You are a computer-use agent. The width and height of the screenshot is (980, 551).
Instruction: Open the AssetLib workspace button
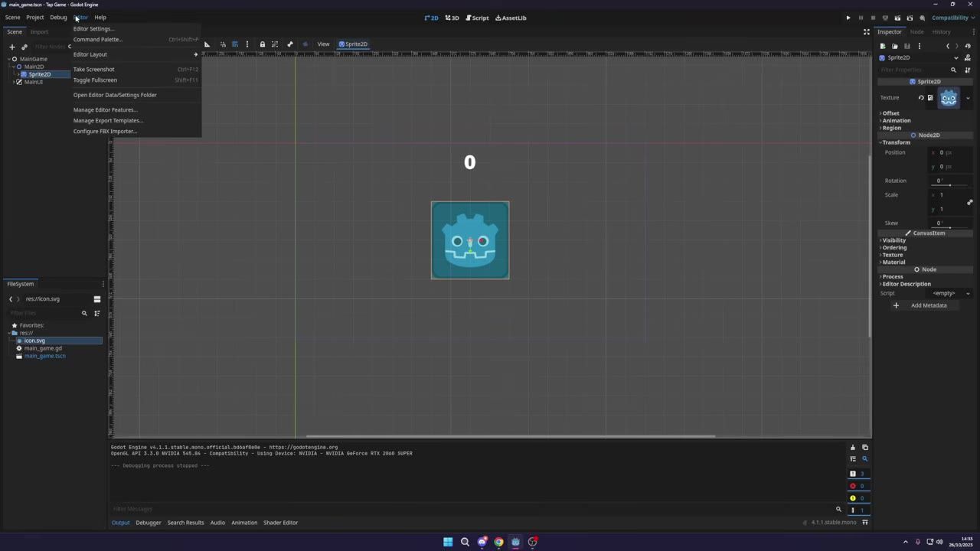pos(511,18)
